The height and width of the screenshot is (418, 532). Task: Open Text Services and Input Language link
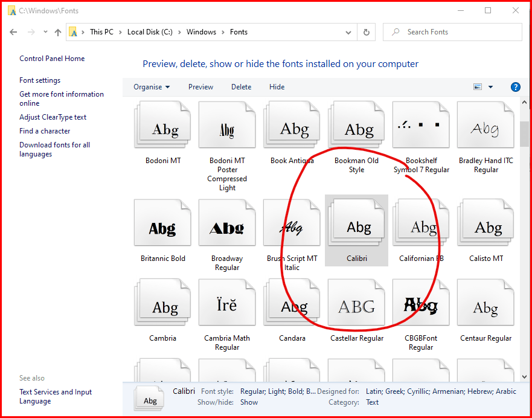coord(56,397)
